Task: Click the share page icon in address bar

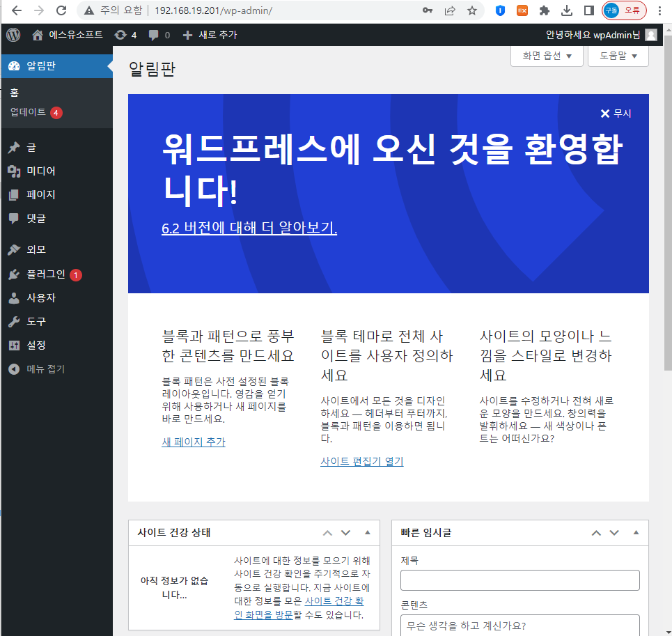Action: coord(450,10)
